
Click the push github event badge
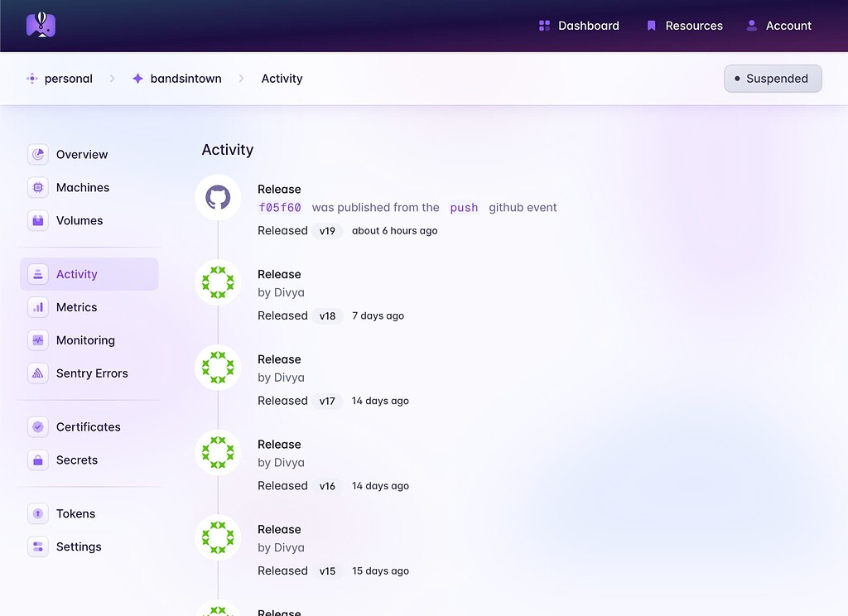click(464, 208)
